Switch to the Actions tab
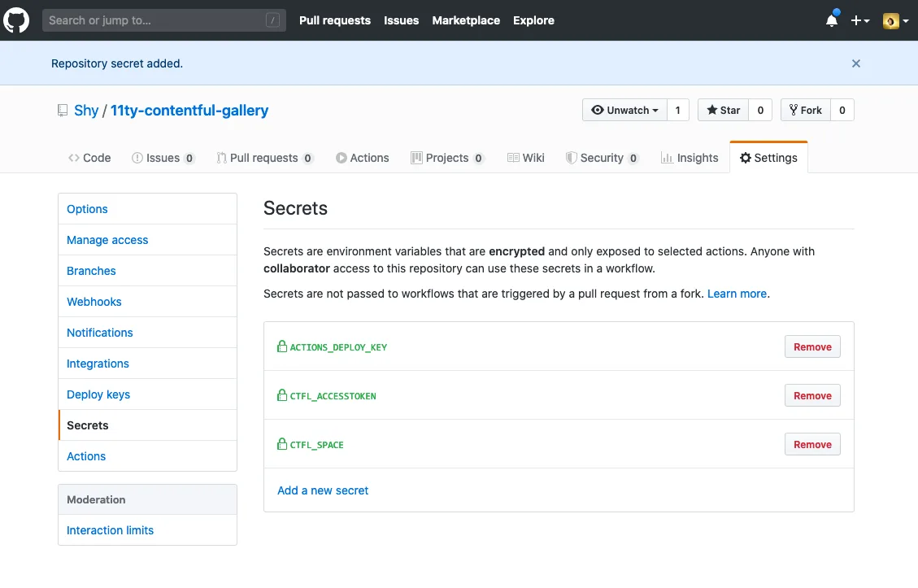The width and height of the screenshot is (918, 588). (363, 158)
